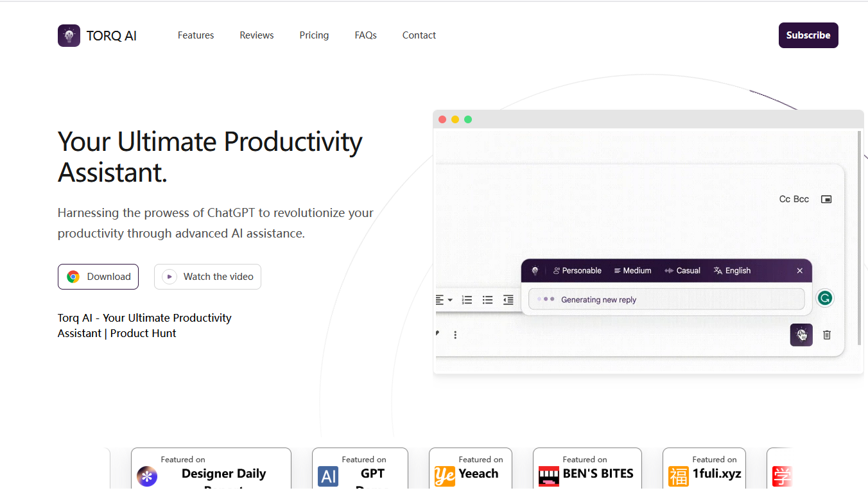The image size is (868, 495).
Task: Click the play icon on Watch the video
Action: coord(169,277)
